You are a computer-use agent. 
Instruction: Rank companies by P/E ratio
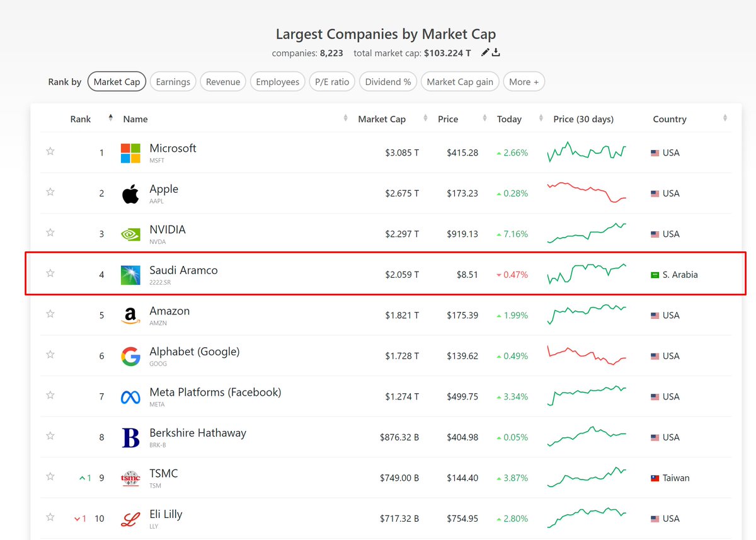(332, 82)
